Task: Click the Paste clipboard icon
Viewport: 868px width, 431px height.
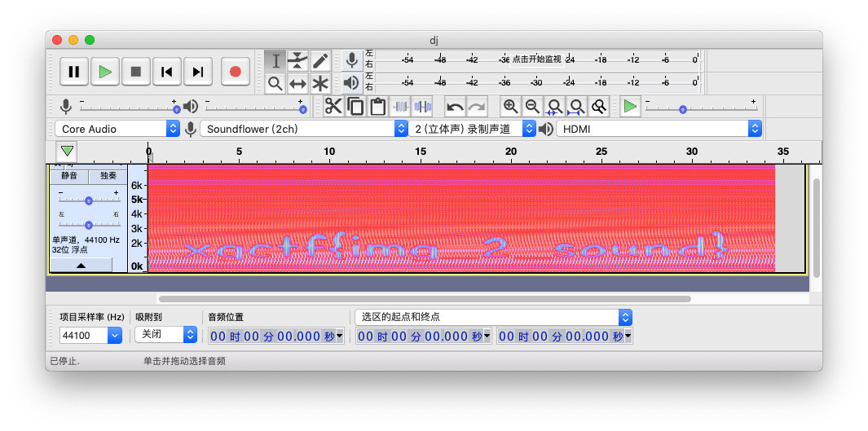Action: (x=377, y=107)
